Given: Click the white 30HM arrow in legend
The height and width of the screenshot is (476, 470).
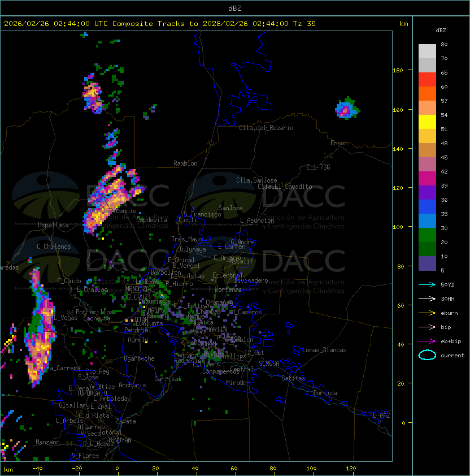Looking at the screenshot, I should [x=427, y=298].
